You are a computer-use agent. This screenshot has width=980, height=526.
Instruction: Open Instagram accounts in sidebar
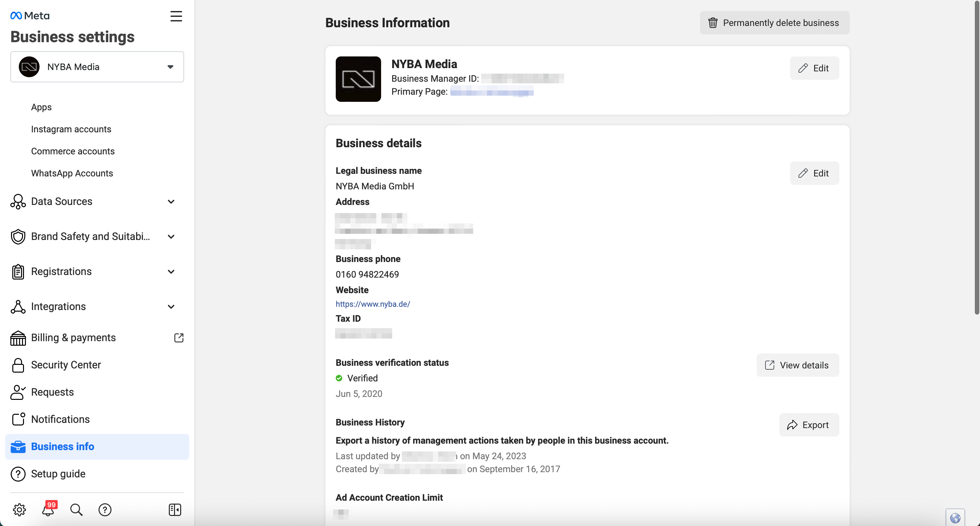click(x=71, y=129)
